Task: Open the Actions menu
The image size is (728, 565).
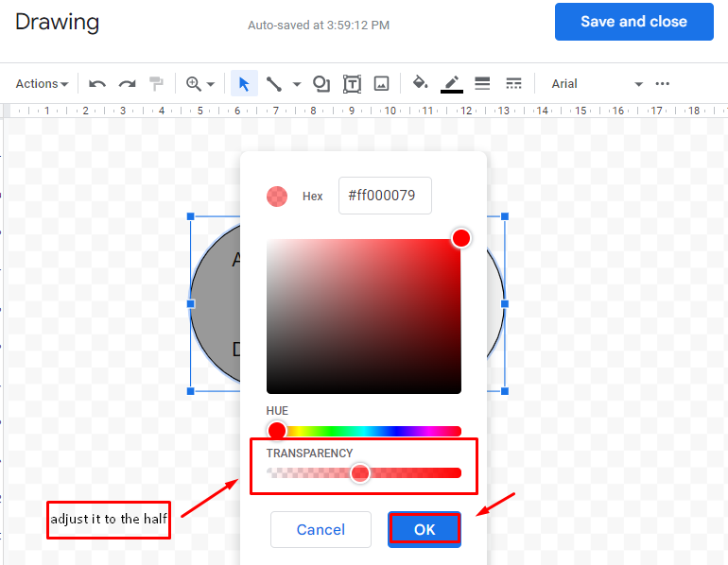Action: click(42, 84)
